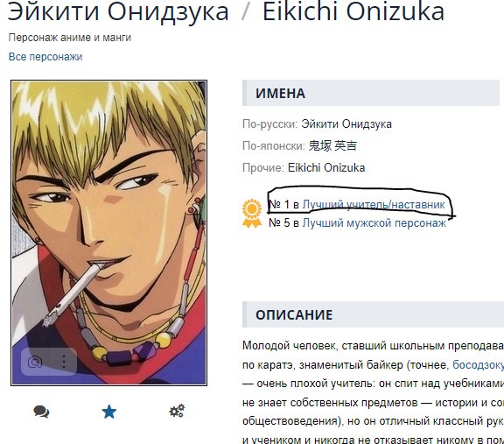504x444 pixels.
Task: Click Eikichi Onizuka beside the Прочие label
Action: (326, 167)
